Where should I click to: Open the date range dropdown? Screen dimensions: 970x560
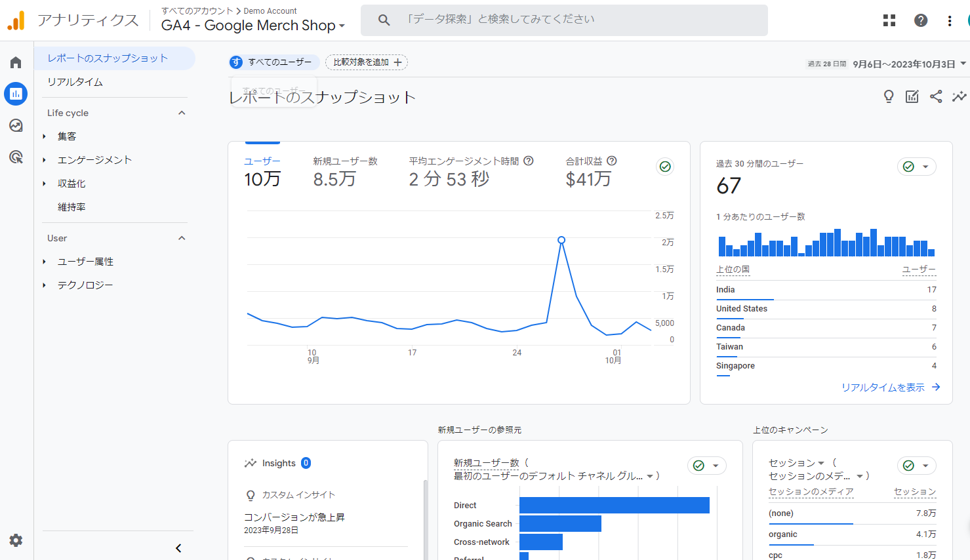point(963,64)
